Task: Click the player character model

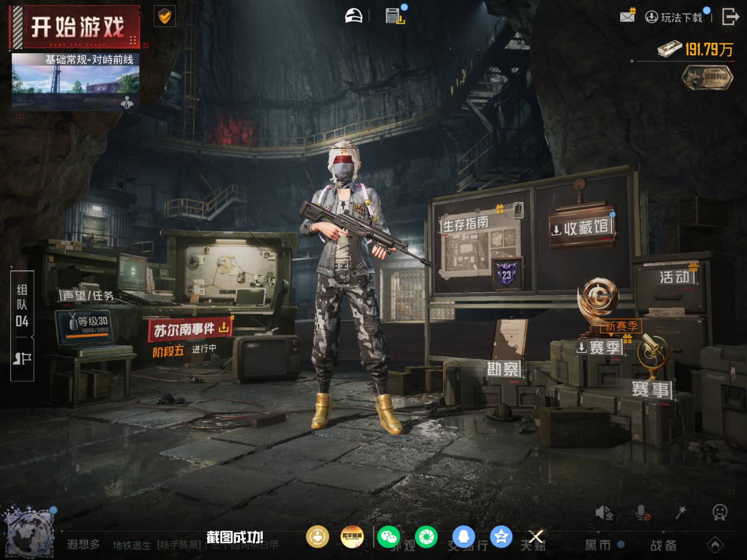Action: coord(352,287)
